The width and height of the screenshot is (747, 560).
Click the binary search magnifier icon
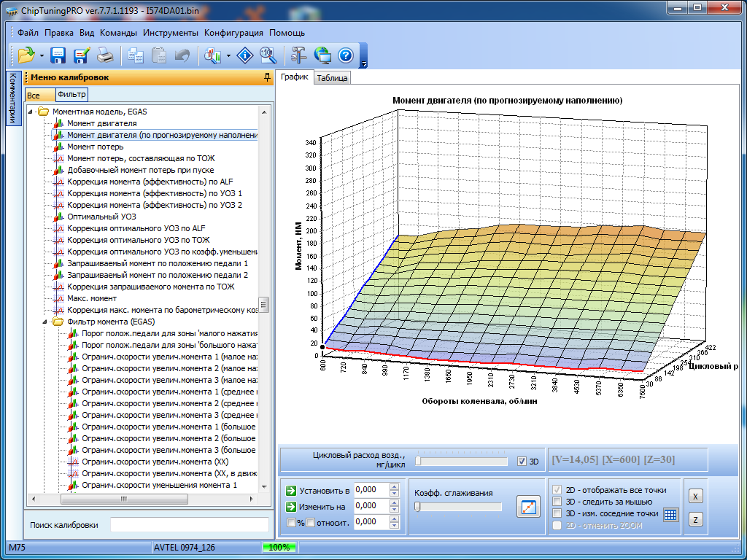pyautogui.click(x=268, y=55)
